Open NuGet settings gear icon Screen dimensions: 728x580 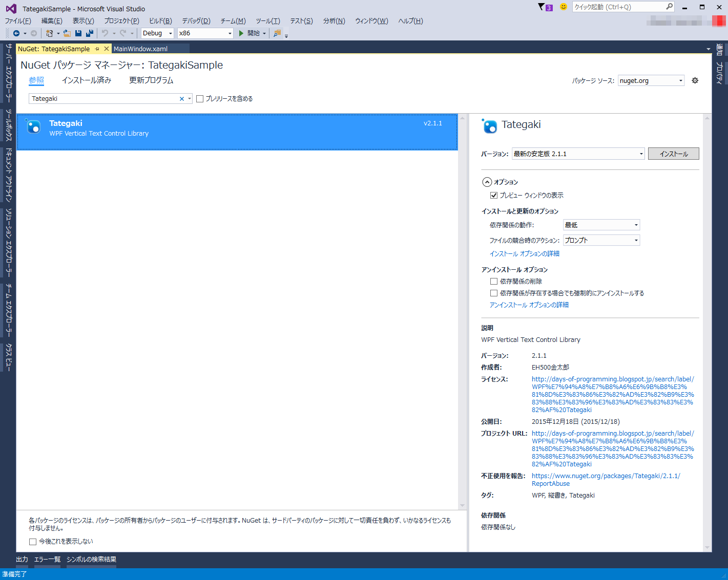point(695,80)
